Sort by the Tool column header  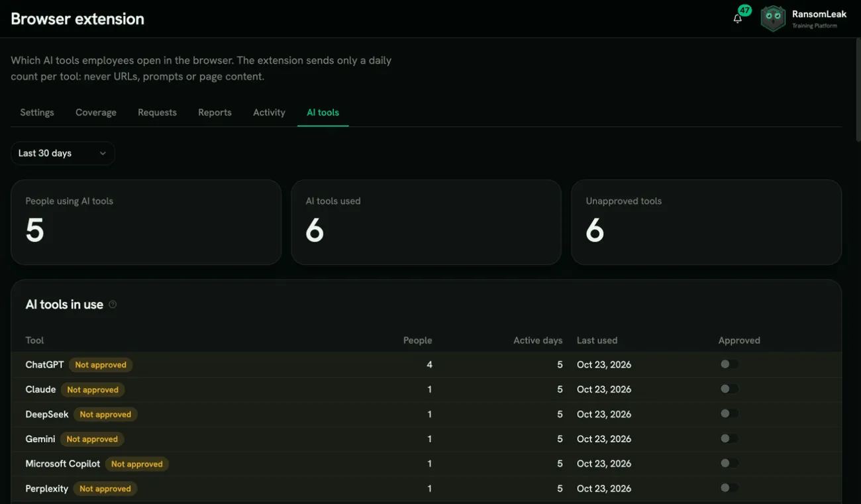tap(34, 340)
